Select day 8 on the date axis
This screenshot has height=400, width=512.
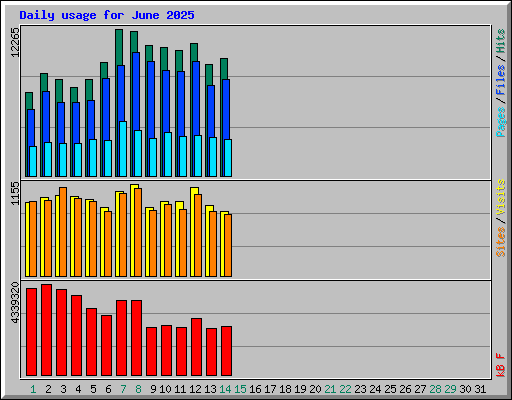pyautogui.click(x=138, y=389)
